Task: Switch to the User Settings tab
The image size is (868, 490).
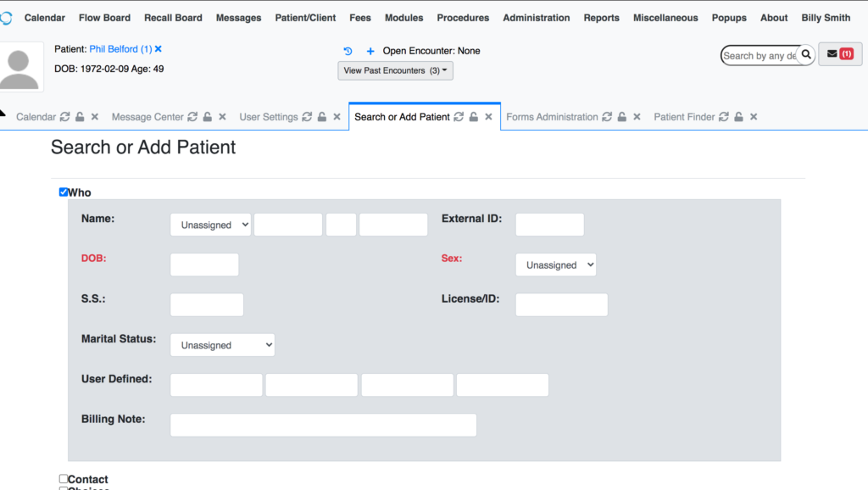Action: pos(269,117)
